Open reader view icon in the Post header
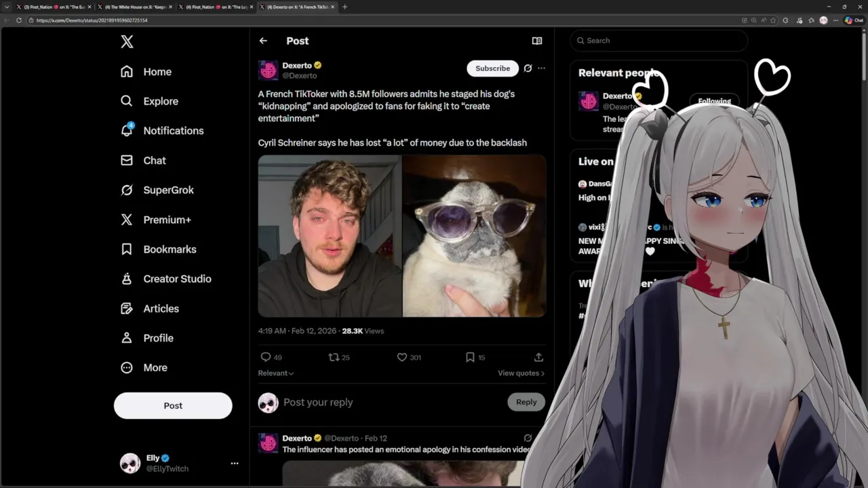Image resolution: width=868 pixels, height=488 pixels. click(x=537, y=41)
